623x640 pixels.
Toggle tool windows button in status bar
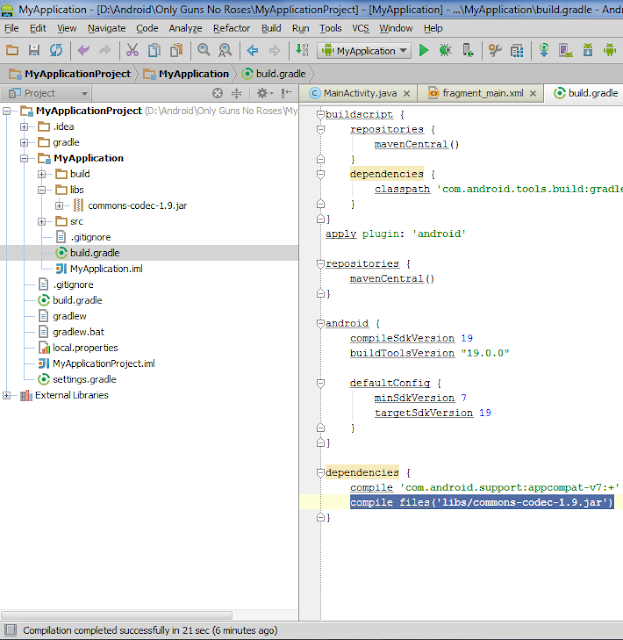pos(9,631)
